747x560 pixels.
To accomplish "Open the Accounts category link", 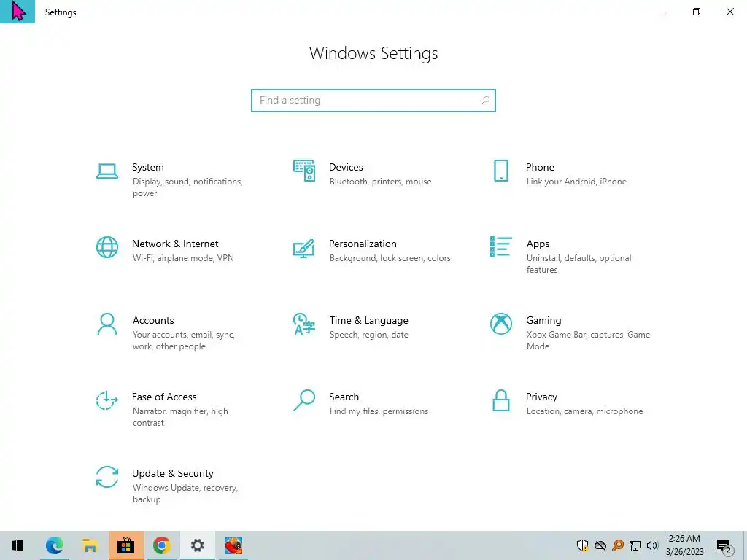I will tap(153, 321).
